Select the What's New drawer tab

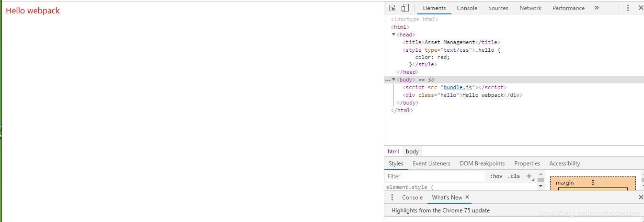click(x=447, y=198)
